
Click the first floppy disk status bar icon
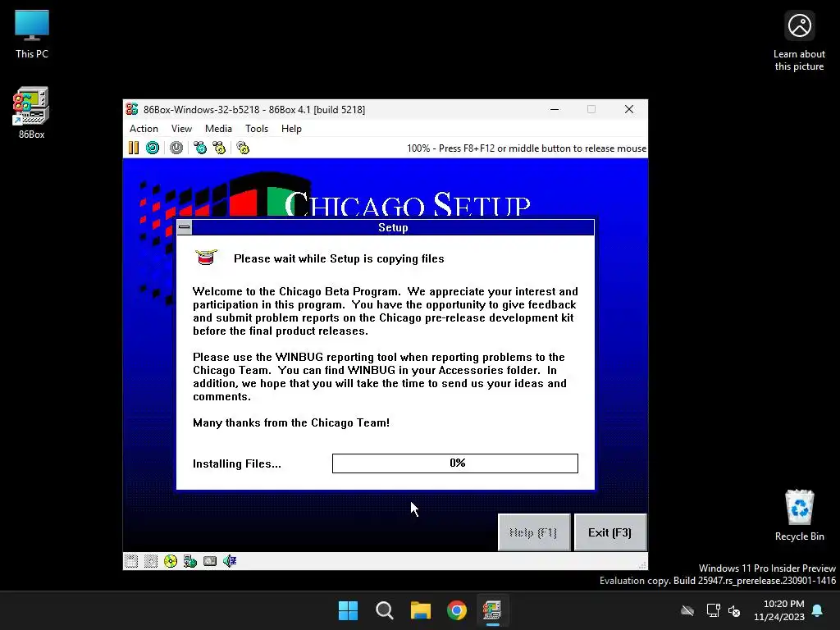[x=131, y=561]
